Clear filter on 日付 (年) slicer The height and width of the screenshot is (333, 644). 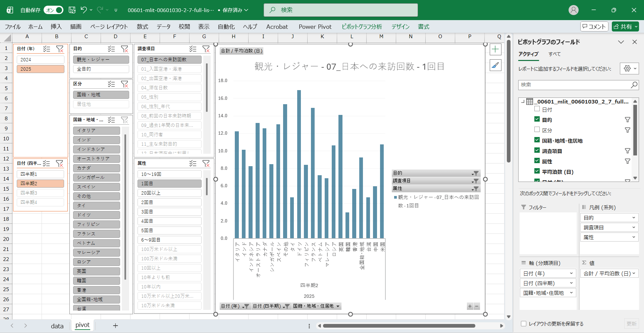[60, 49]
